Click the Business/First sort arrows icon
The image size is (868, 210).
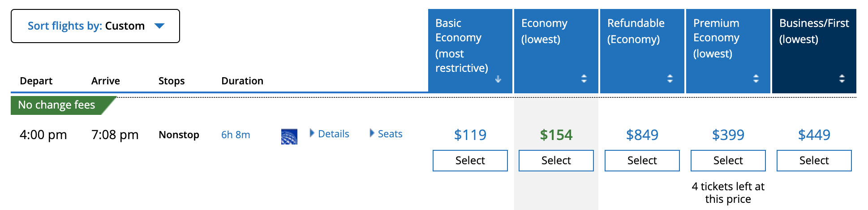click(x=842, y=79)
